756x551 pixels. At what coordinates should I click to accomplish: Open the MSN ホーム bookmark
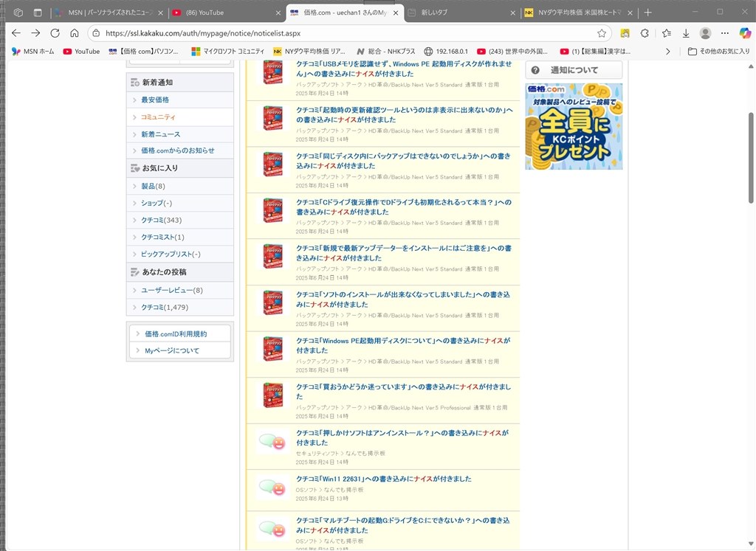tap(33, 51)
